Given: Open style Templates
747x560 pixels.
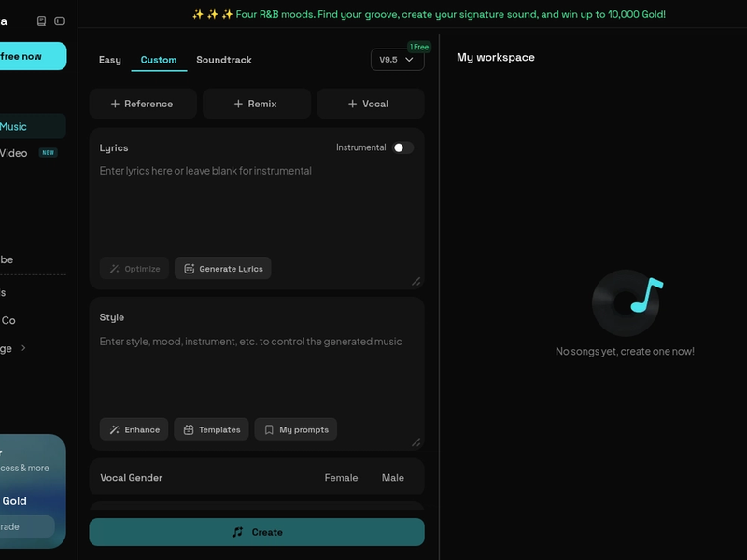Looking at the screenshot, I should [212, 429].
